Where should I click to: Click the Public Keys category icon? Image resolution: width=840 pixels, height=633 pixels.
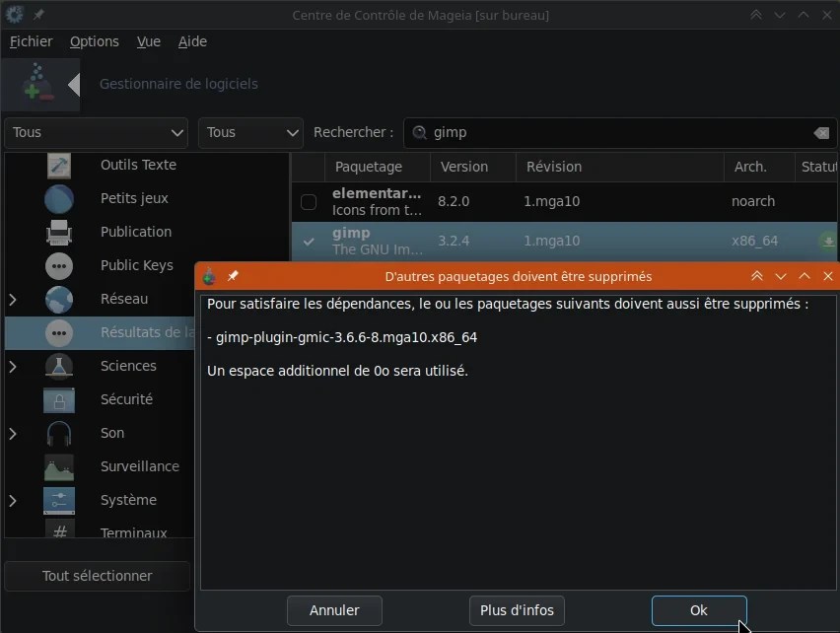point(59,266)
